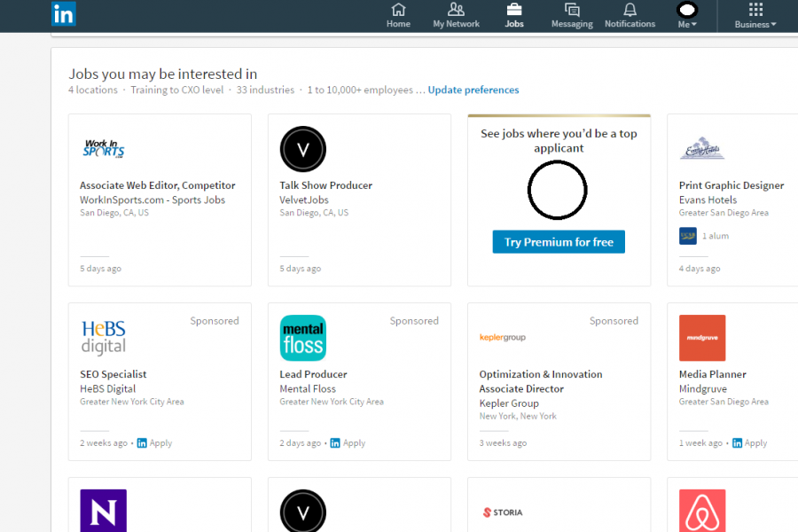
Task: Click the LinkedIn Apply icon on SEO Specialist
Action: tap(142, 443)
